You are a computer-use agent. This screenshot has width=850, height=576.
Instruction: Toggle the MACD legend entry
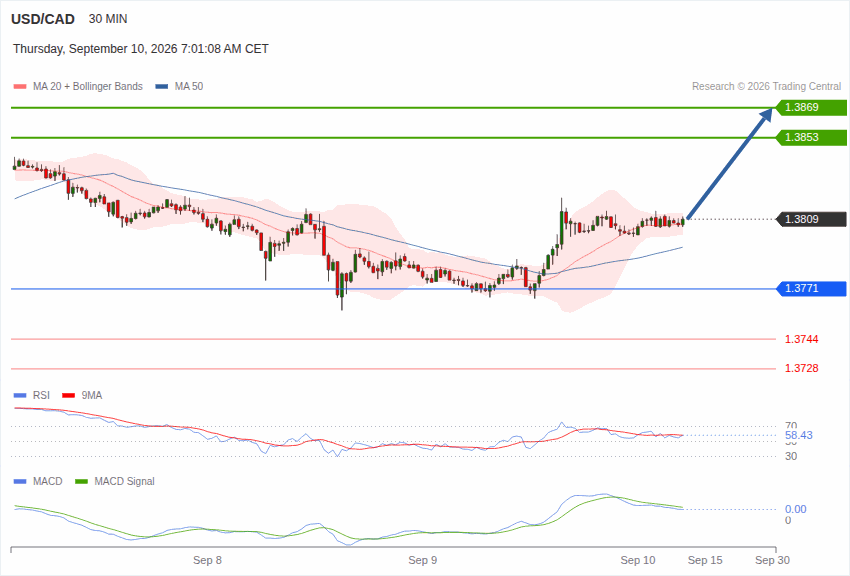[38, 481]
